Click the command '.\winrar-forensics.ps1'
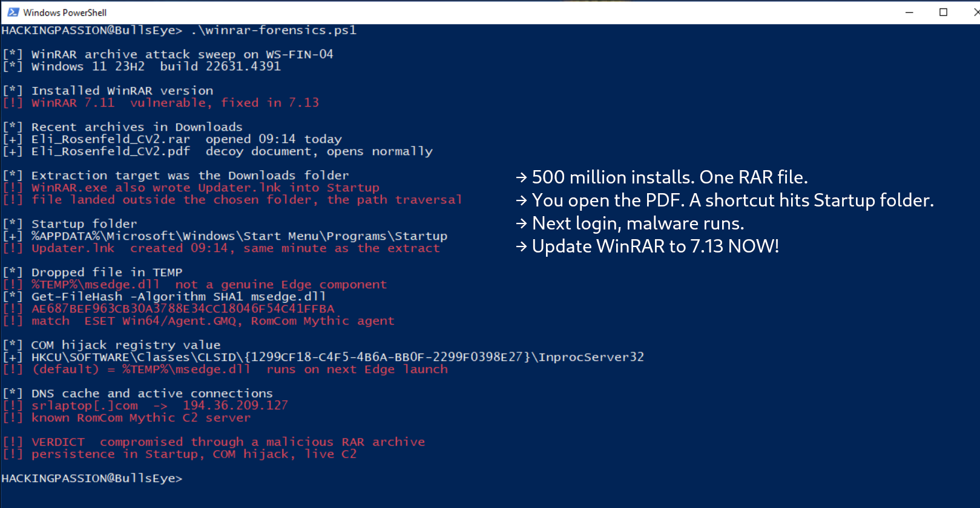The image size is (980, 508). (x=274, y=30)
